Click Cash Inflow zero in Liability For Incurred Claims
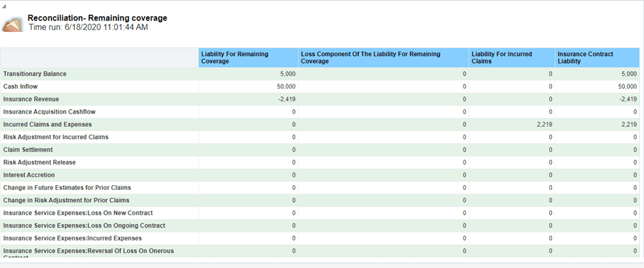This screenshot has height=268, width=644. pos(550,86)
